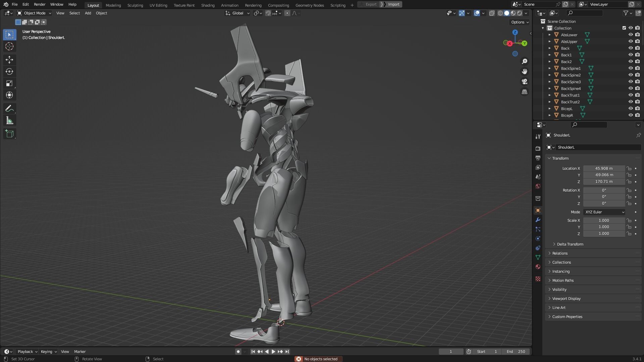
Task: Expand the BackTrust1 tree item
Action: pos(550,95)
